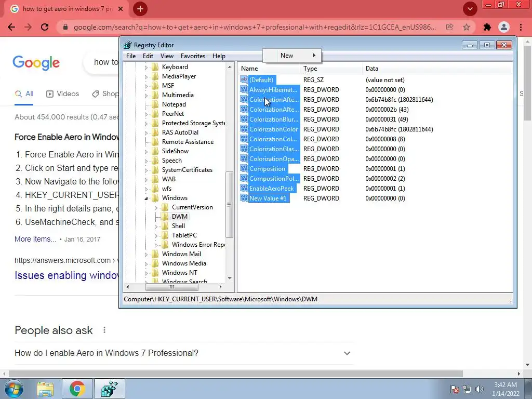
Task: Click the Chrome page horizontal scrollbar
Action: click(x=236, y=374)
